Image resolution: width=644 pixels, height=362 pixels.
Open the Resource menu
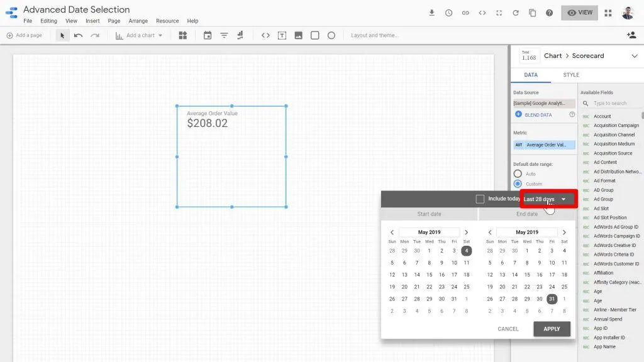coord(167,21)
